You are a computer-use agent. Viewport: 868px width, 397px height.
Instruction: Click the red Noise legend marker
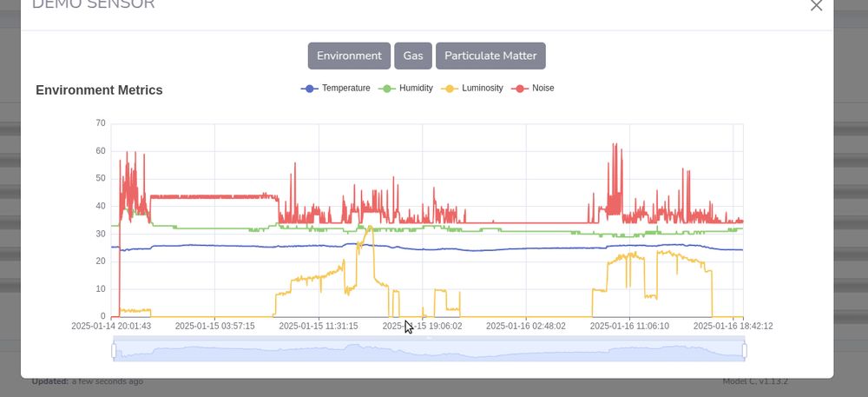[x=520, y=89]
